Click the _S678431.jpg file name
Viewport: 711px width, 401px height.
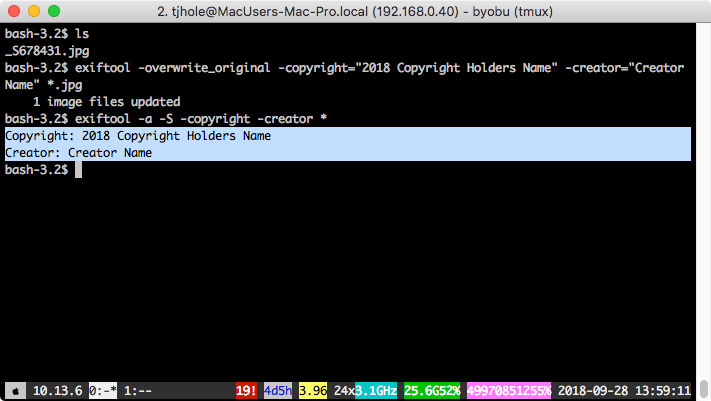point(47,51)
